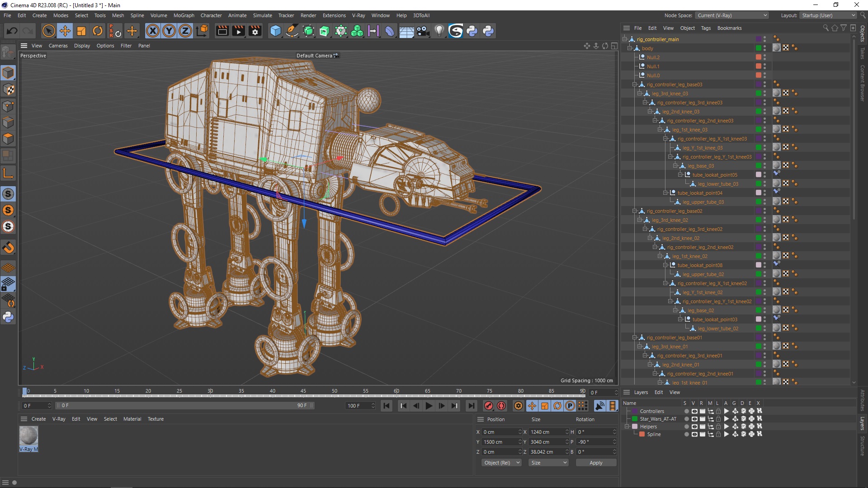Collapse rig_controller_main tree node
Viewport: 868px width, 488px height.
coord(624,39)
